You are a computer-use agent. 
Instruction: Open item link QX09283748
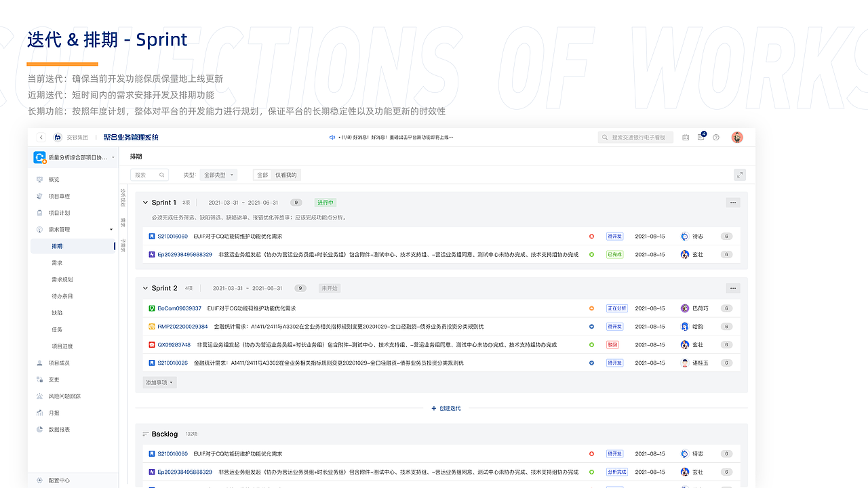pyautogui.click(x=174, y=345)
